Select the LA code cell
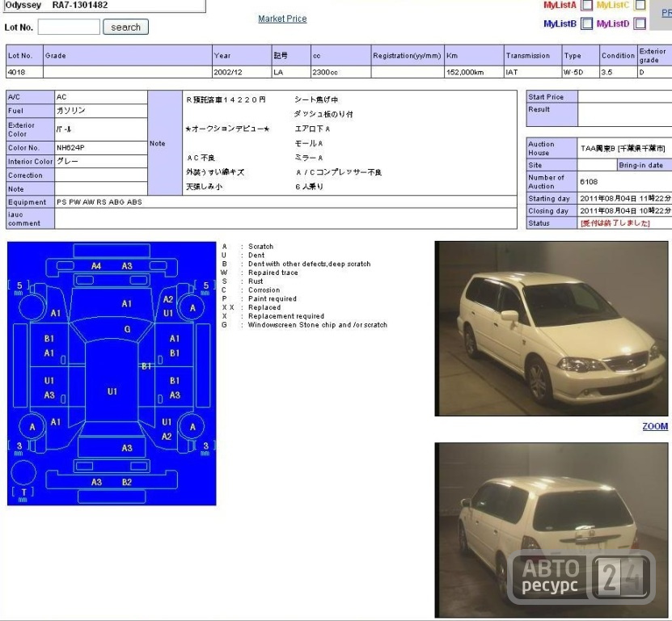The width and height of the screenshot is (672, 621). pyautogui.click(x=291, y=72)
